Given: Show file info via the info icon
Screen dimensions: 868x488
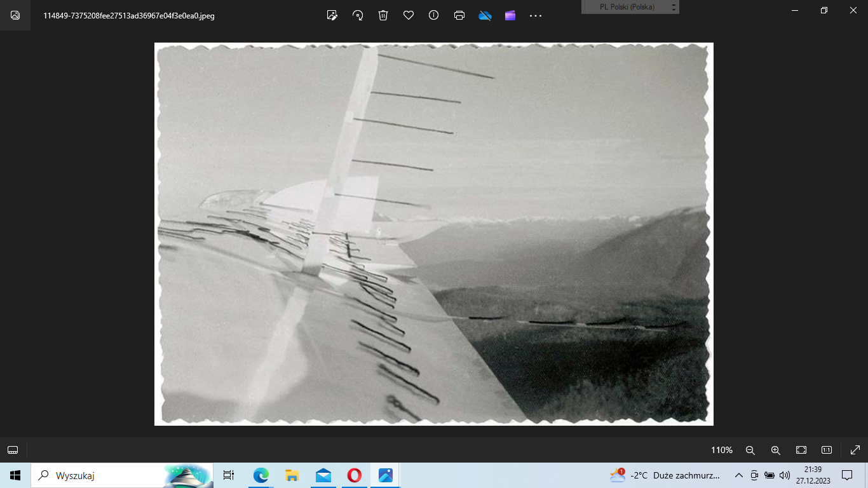Looking at the screenshot, I should (x=434, y=15).
